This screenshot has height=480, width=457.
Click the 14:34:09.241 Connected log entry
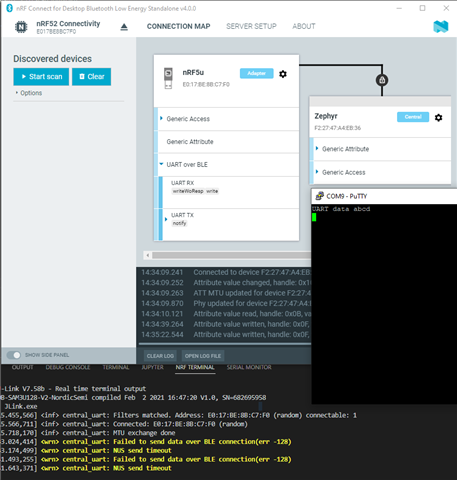(226, 272)
